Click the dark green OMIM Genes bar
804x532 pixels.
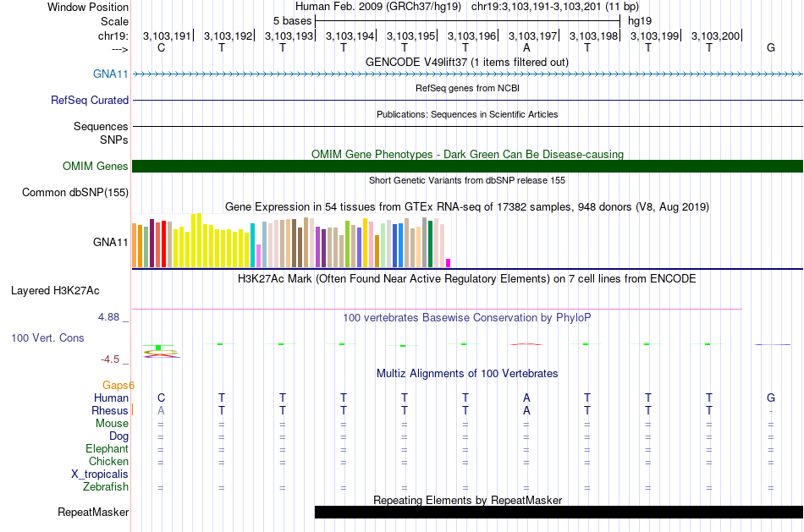click(x=467, y=166)
